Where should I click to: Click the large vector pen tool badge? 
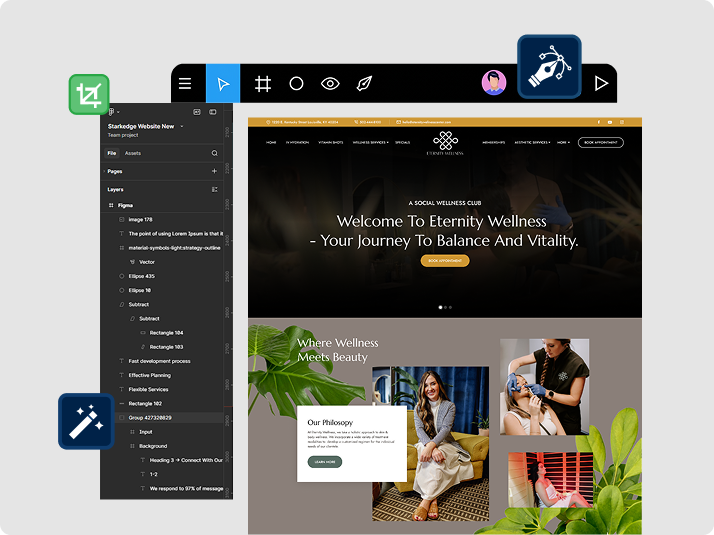(x=549, y=66)
